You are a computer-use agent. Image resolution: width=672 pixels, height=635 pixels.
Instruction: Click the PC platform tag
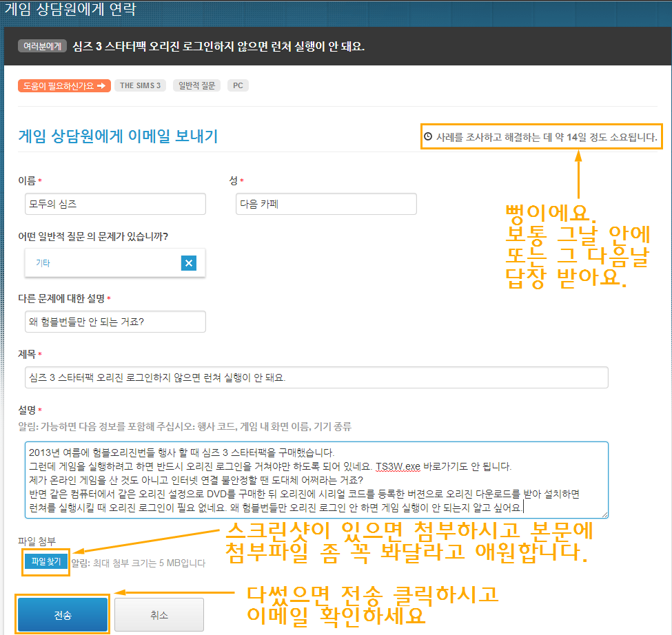point(238,85)
